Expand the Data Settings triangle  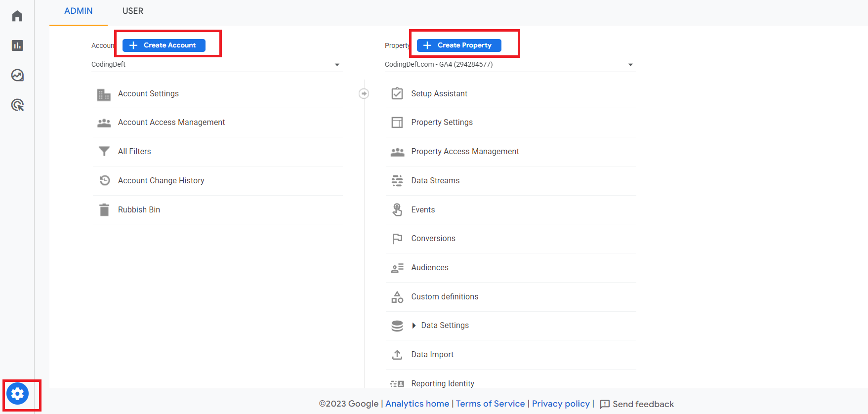414,326
